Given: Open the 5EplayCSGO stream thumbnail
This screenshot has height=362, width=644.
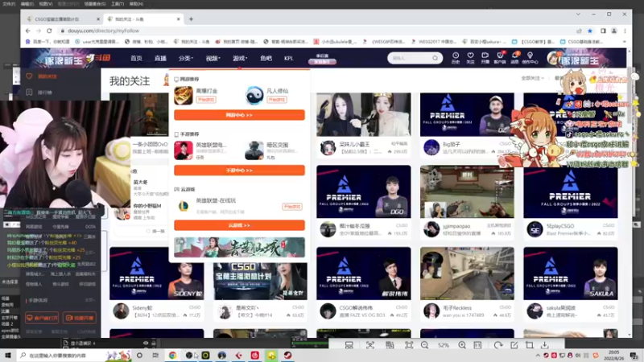Looking at the screenshot, I should 571,191.
